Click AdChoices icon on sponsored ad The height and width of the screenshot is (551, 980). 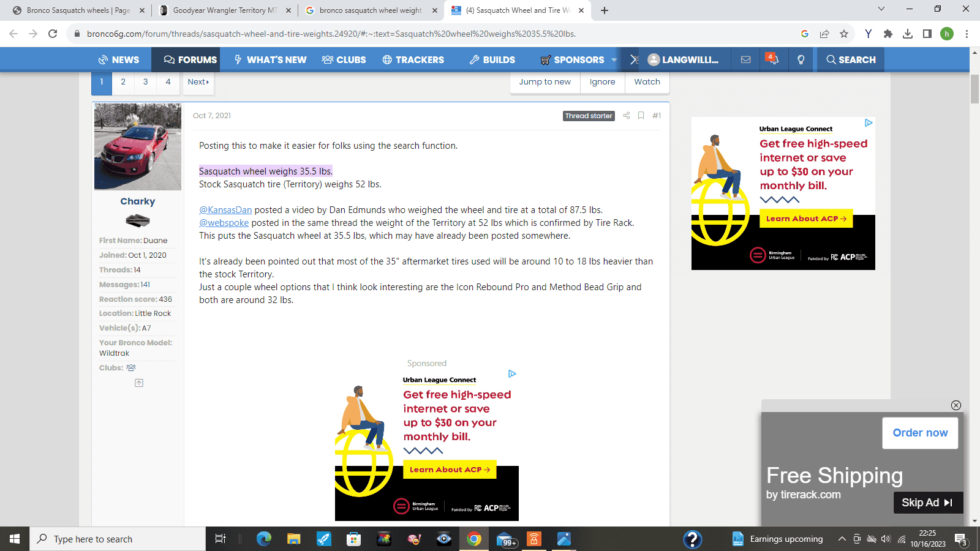[512, 373]
